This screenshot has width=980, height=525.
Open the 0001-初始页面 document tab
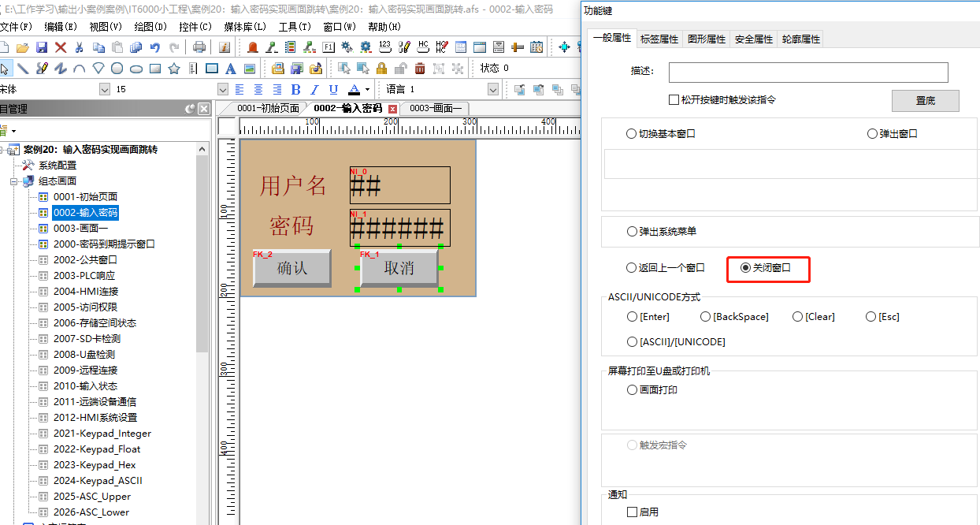click(x=268, y=109)
